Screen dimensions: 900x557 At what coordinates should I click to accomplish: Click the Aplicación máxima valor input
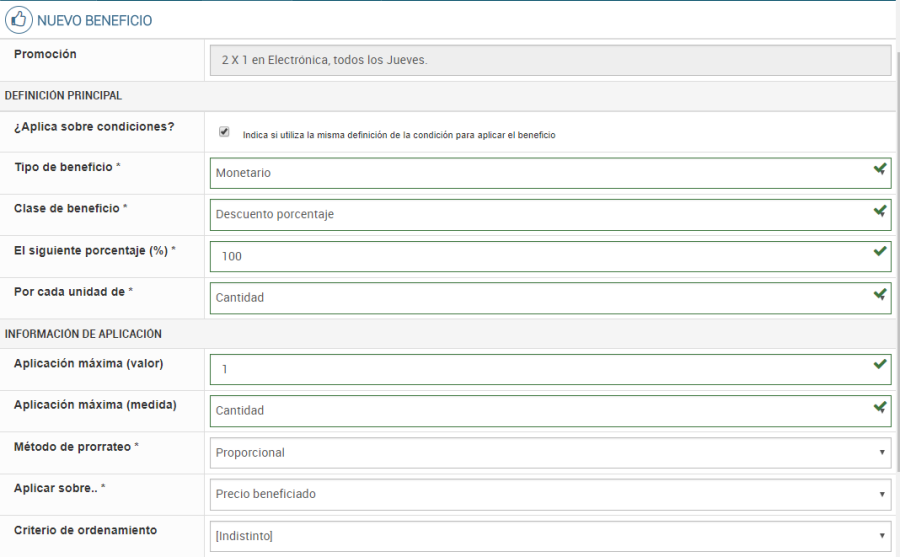540,370
